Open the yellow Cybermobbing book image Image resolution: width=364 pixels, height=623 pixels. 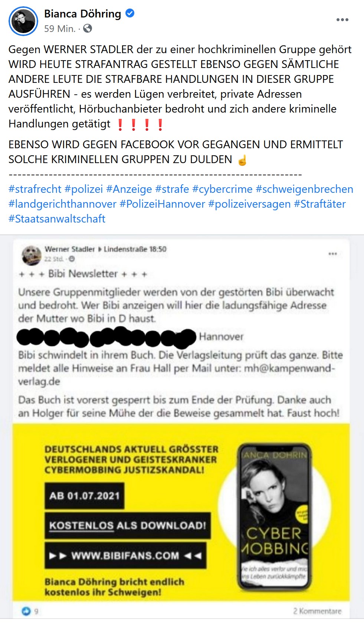pyautogui.click(x=181, y=512)
